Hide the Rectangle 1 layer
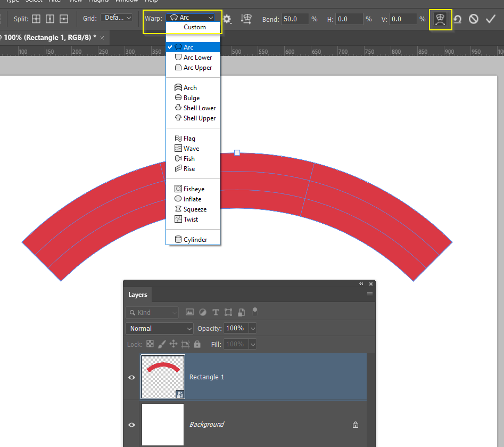 click(x=131, y=377)
